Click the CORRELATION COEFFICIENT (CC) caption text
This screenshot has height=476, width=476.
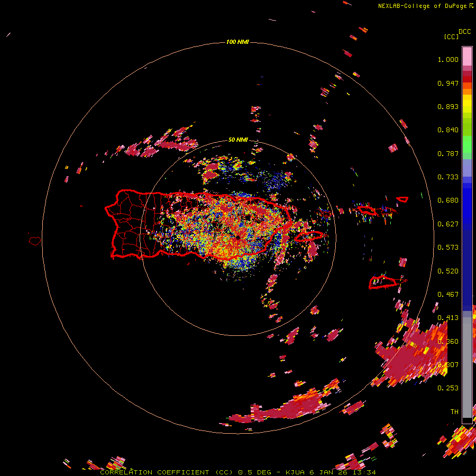click(168, 472)
